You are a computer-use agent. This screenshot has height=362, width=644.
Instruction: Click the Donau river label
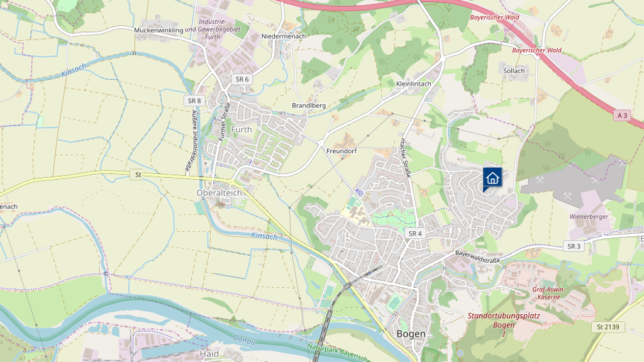click(245, 340)
